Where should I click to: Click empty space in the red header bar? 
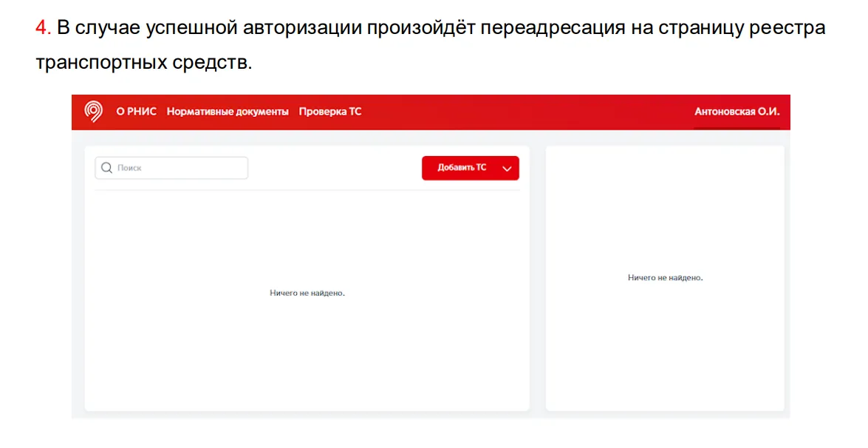(517, 112)
